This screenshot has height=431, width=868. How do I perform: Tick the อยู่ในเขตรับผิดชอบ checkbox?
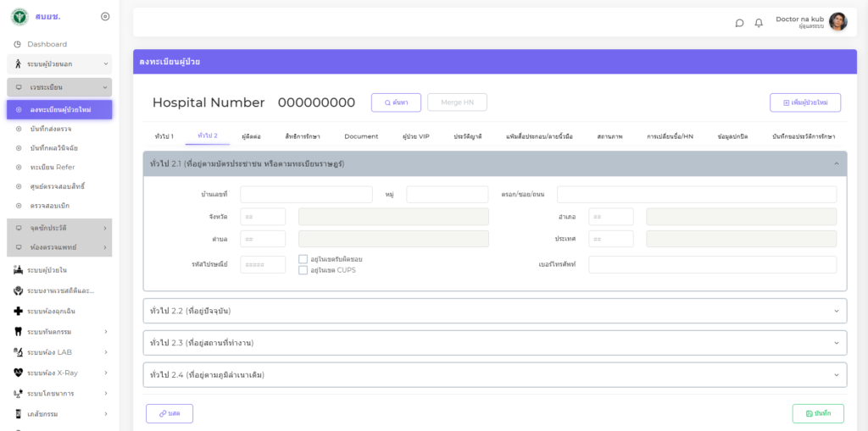303,259
